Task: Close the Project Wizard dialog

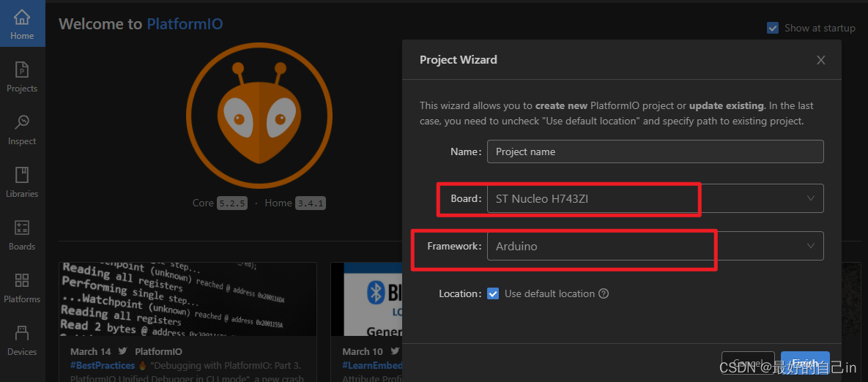Action: point(821,60)
